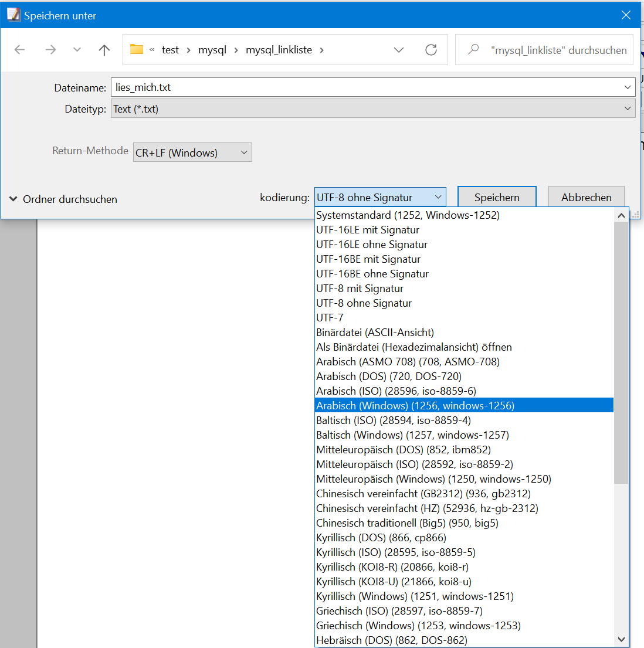Click the Forward navigation arrow
The width and height of the screenshot is (644, 648).
coord(50,50)
